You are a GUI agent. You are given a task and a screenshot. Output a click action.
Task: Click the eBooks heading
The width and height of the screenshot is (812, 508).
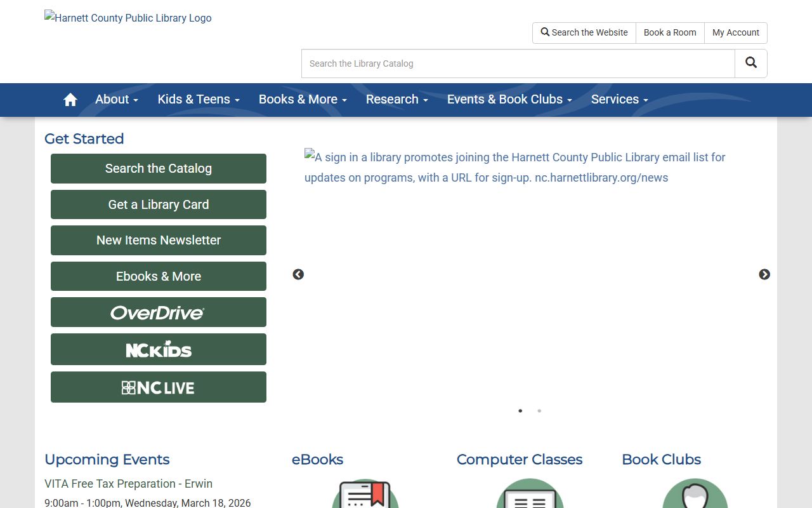pyautogui.click(x=317, y=460)
